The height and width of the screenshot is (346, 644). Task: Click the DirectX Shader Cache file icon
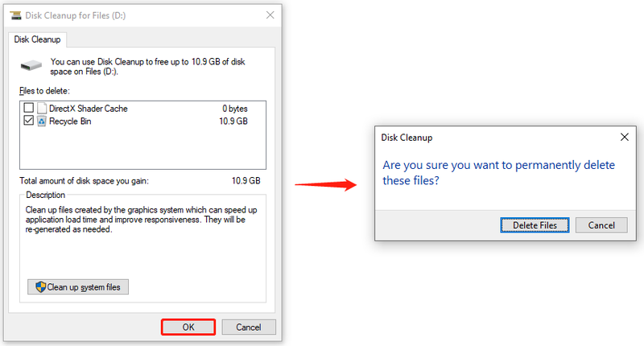(42, 109)
